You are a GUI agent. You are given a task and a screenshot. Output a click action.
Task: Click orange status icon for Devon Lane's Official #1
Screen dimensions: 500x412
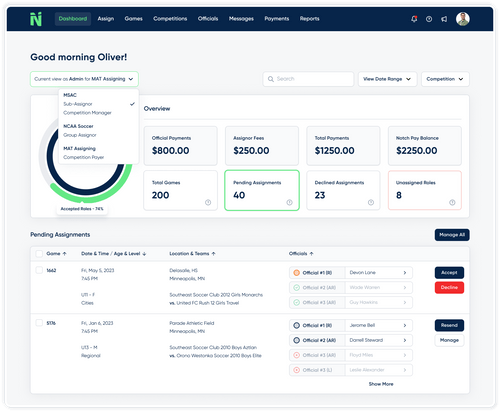tap(296, 273)
